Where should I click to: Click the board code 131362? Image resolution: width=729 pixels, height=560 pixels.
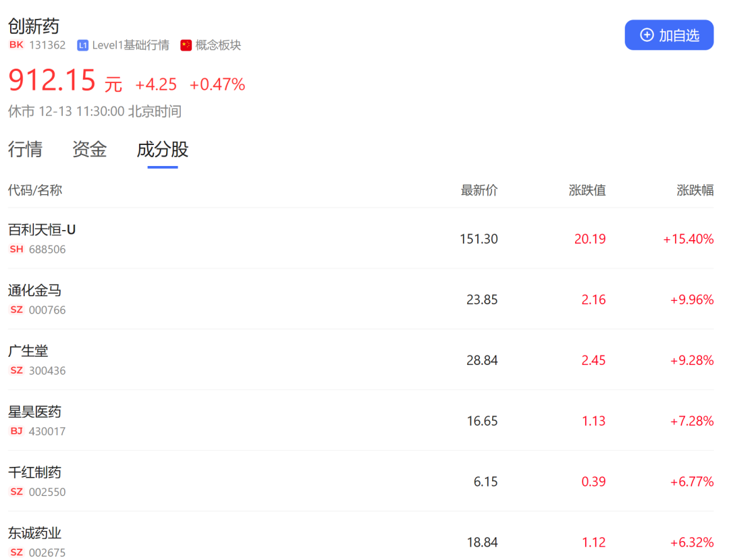[x=47, y=45]
